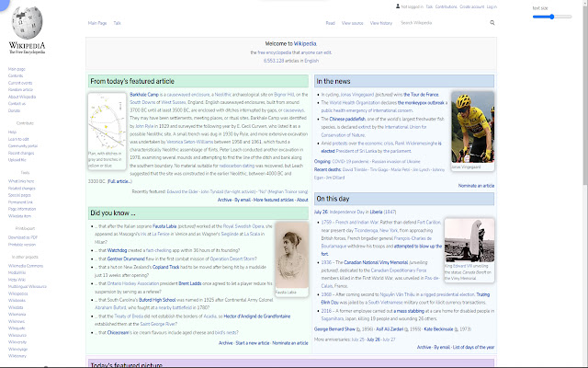Open the Barkhale Camp article link
588x368 pixels.
tap(144, 95)
